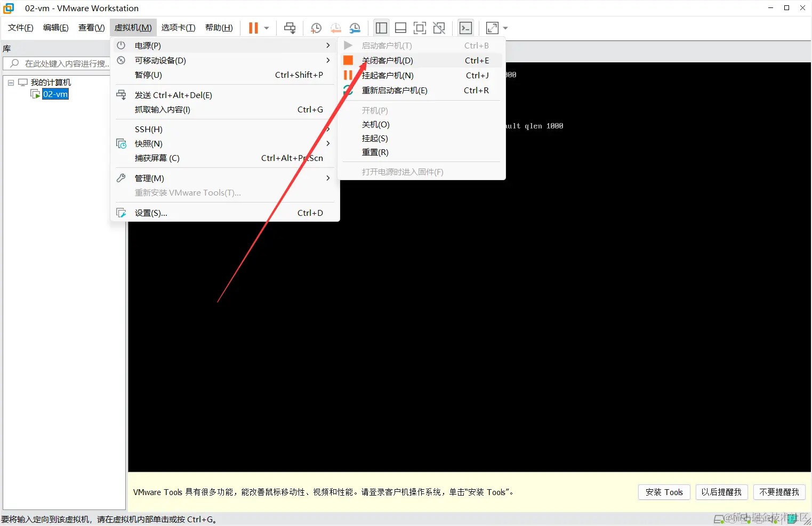The height and width of the screenshot is (526, 812).
Task: Choose 关机(O) in power submenu
Action: pyautogui.click(x=421, y=124)
